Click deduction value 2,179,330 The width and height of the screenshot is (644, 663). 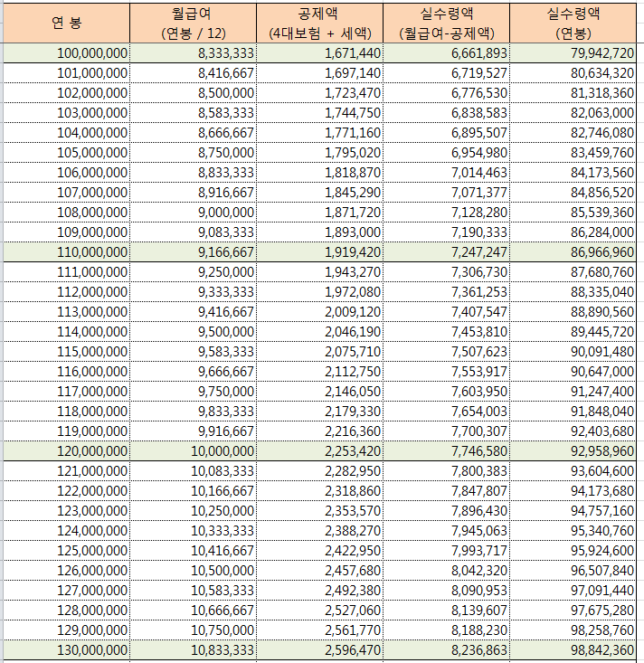pyautogui.click(x=319, y=411)
